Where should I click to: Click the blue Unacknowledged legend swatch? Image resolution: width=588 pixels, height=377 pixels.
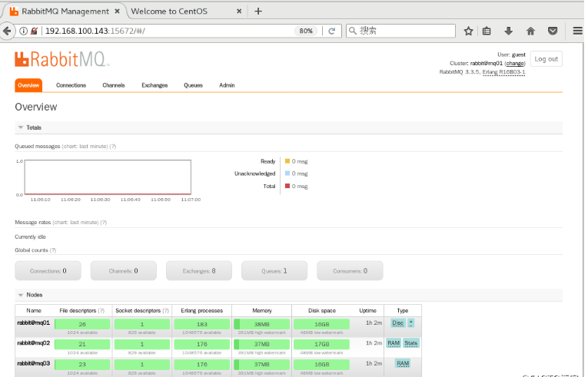tap(287, 173)
